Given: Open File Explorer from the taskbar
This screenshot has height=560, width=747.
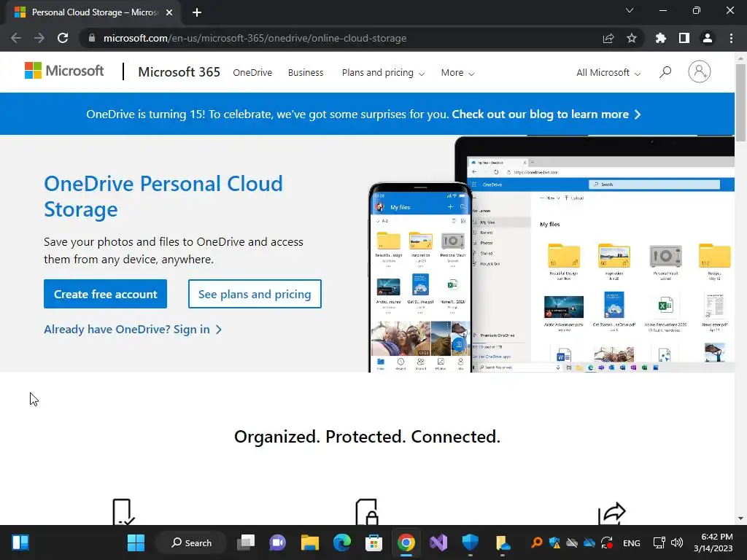Looking at the screenshot, I should tap(309, 542).
